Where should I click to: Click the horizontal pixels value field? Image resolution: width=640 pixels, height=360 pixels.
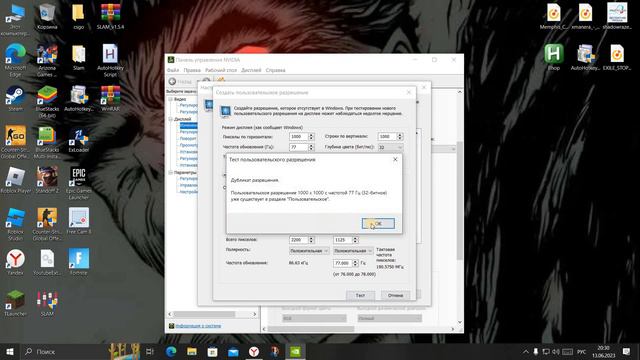pos(299,137)
